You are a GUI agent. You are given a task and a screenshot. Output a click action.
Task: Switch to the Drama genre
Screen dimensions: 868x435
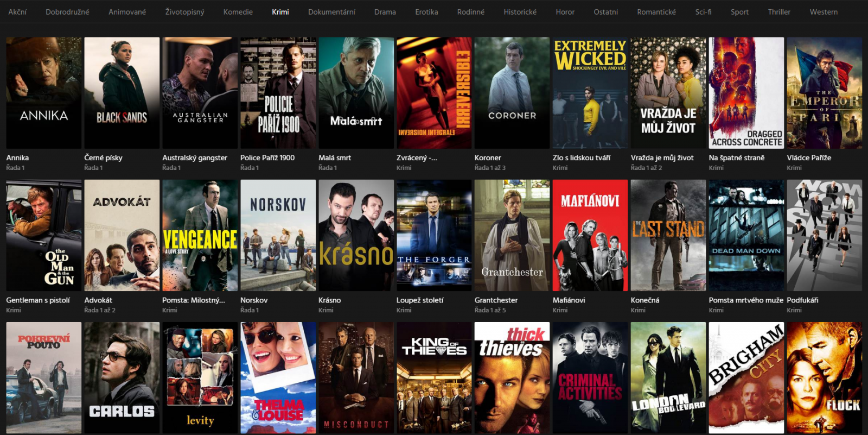(x=385, y=12)
